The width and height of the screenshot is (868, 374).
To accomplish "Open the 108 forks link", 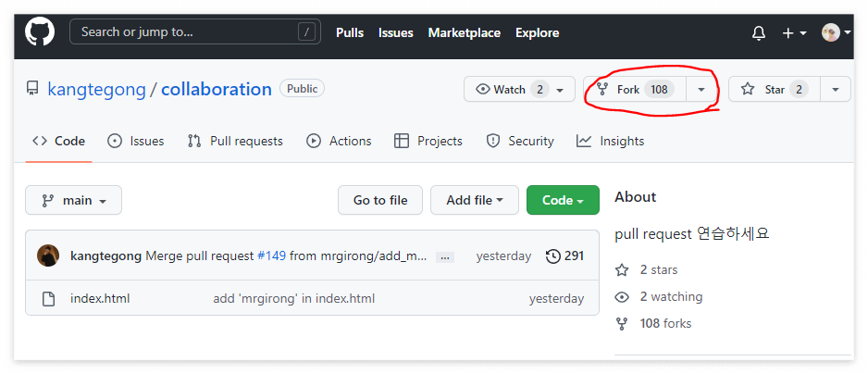I will point(665,323).
